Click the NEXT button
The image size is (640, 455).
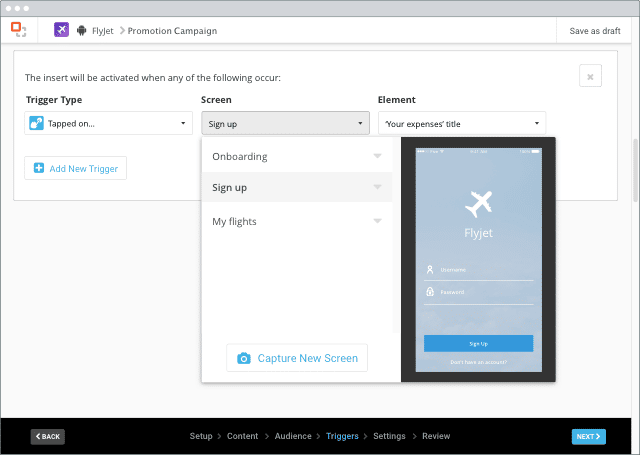pyautogui.click(x=589, y=436)
